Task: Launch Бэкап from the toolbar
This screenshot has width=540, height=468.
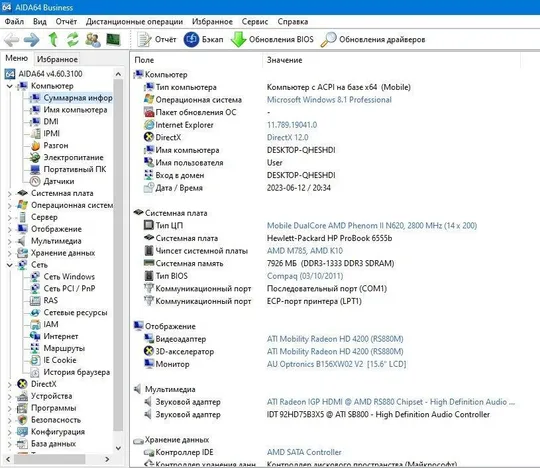Action: (203, 39)
